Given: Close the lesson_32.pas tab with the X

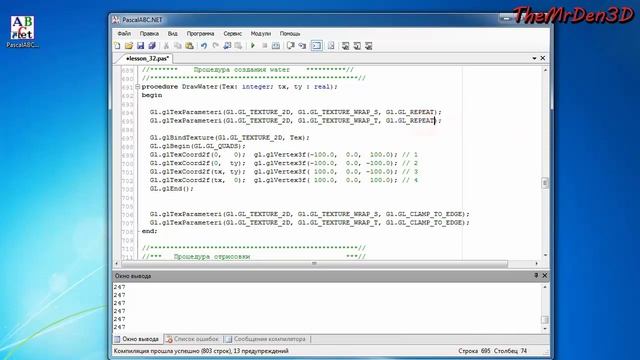Looking at the screenshot, I should pyautogui.click(x=543, y=58).
